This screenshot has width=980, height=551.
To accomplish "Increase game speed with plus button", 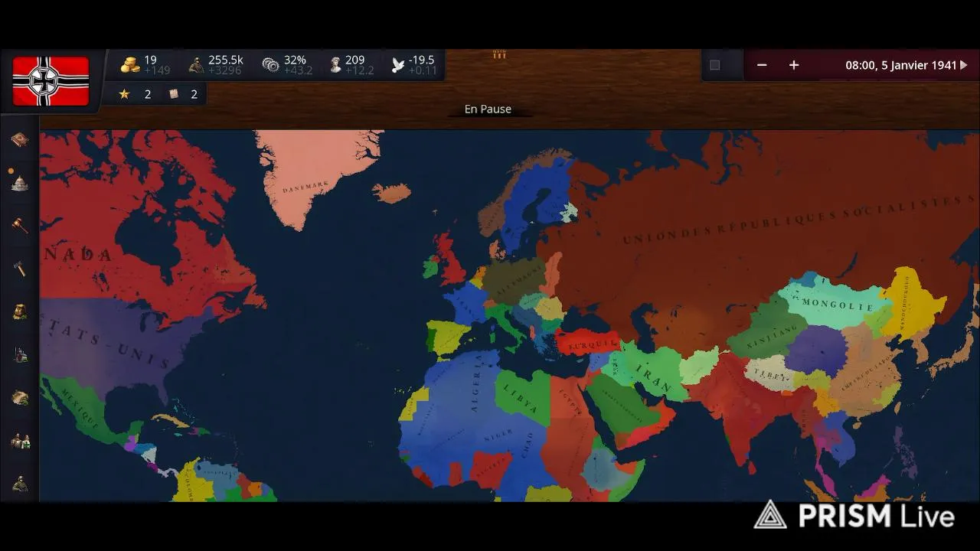I will pos(794,65).
